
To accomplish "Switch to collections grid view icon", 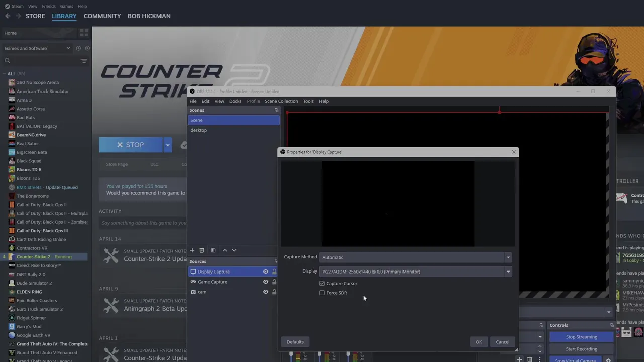I will tap(84, 33).
